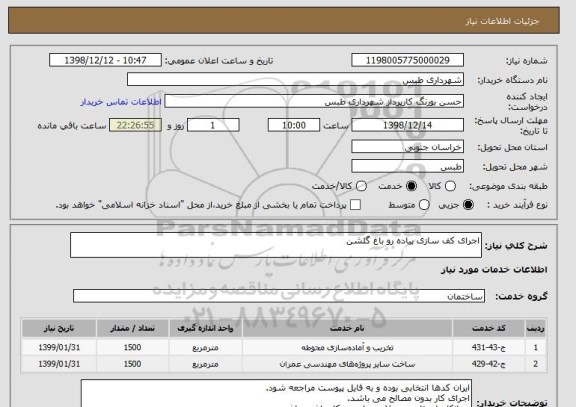Click the جزئیات اطلاعات نیاز header title
Screen dimensions: 576x407
click(502, 21)
